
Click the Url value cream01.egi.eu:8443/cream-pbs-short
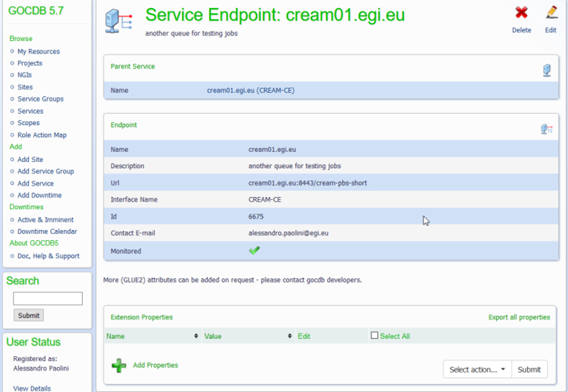[x=307, y=183]
